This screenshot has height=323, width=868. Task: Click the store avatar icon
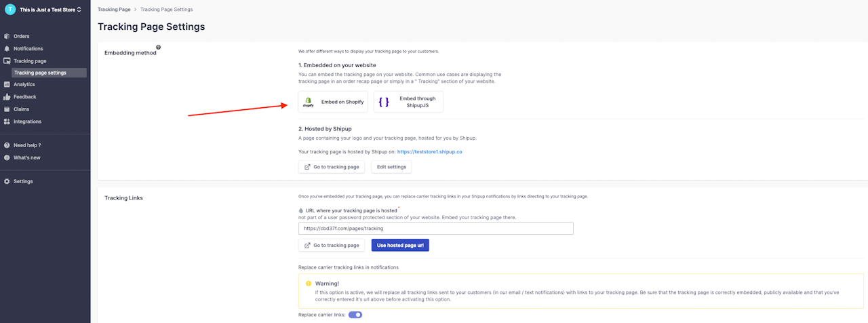click(10, 9)
